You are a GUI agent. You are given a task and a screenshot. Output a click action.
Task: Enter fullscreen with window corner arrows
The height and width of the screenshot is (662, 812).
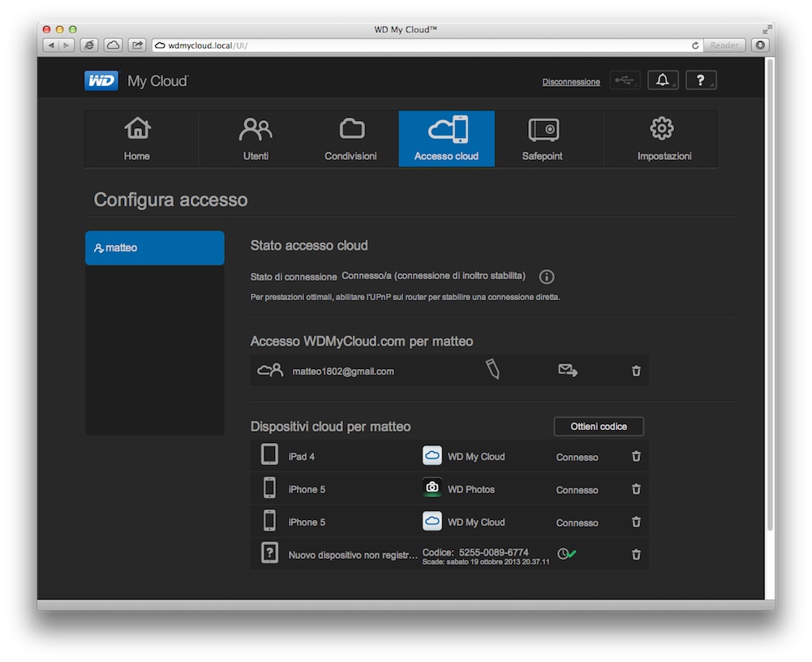(x=767, y=29)
